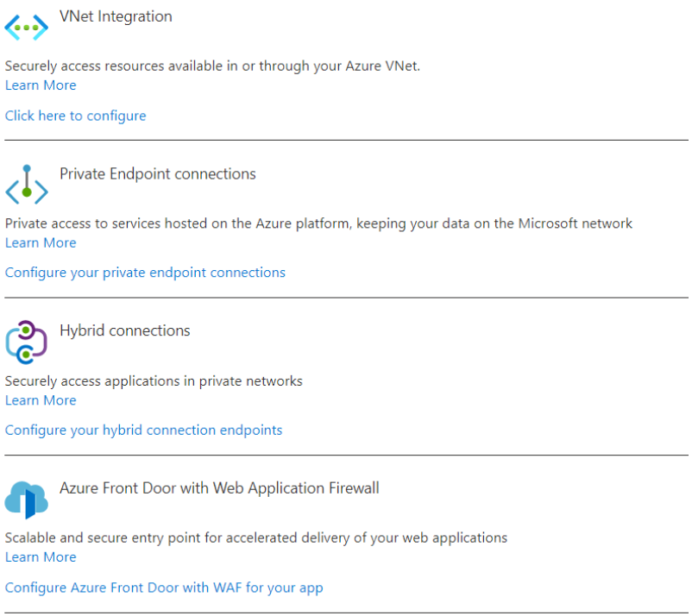Configure your private endpoint connections
The height and width of the screenshot is (616, 692).
point(145,273)
